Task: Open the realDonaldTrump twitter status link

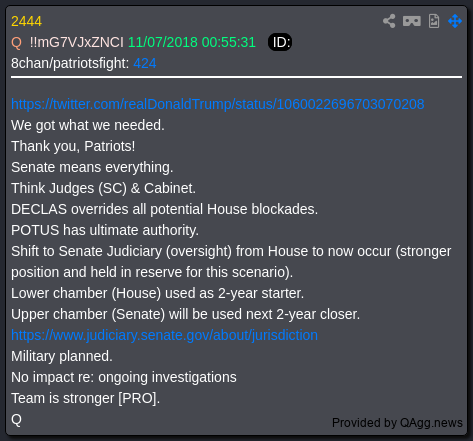Action: pyautogui.click(x=218, y=104)
